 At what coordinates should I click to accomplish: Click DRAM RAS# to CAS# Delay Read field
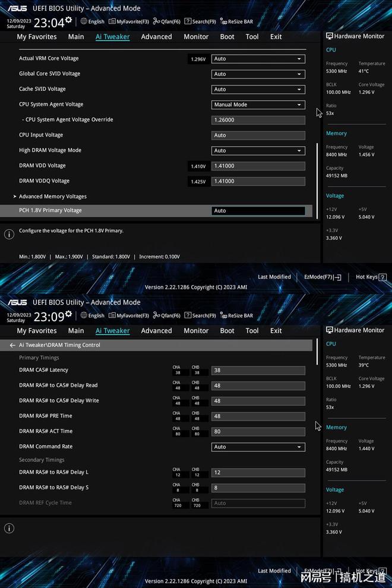coord(258,386)
